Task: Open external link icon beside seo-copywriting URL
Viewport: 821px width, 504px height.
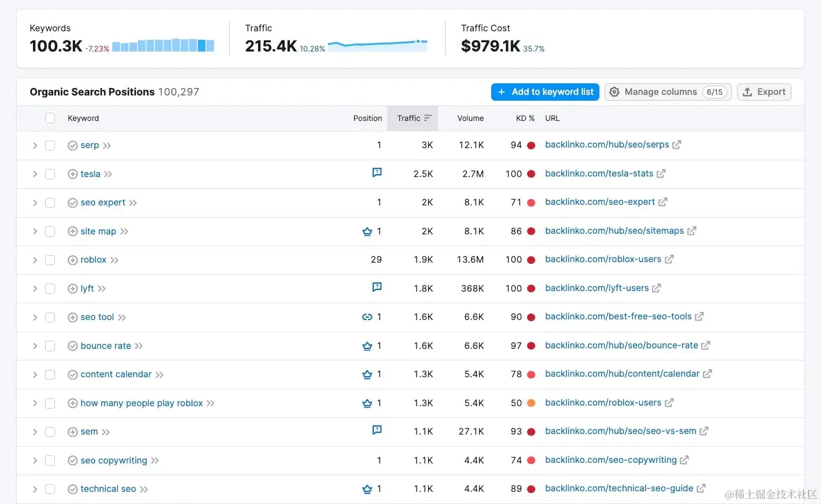Action: [x=684, y=460]
